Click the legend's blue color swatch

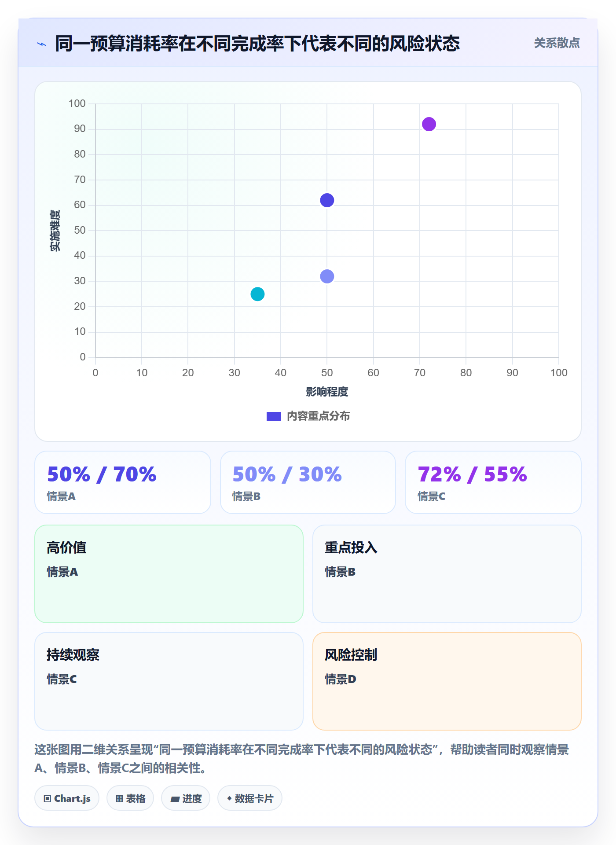[274, 416]
